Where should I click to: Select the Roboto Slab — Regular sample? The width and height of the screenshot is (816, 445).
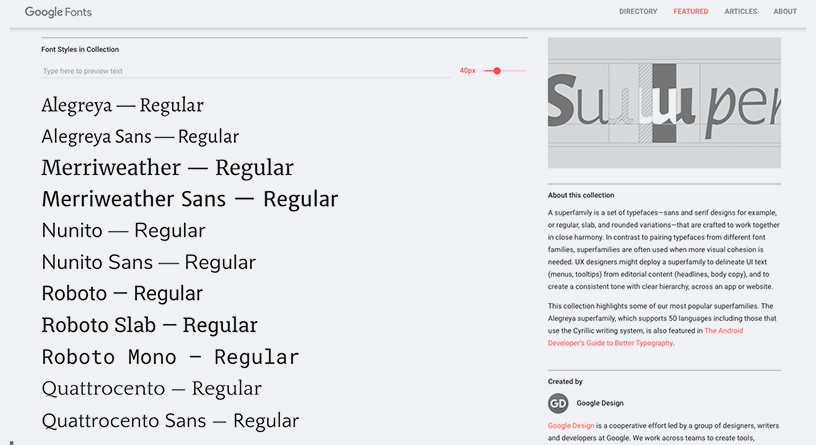tap(149, 325)
